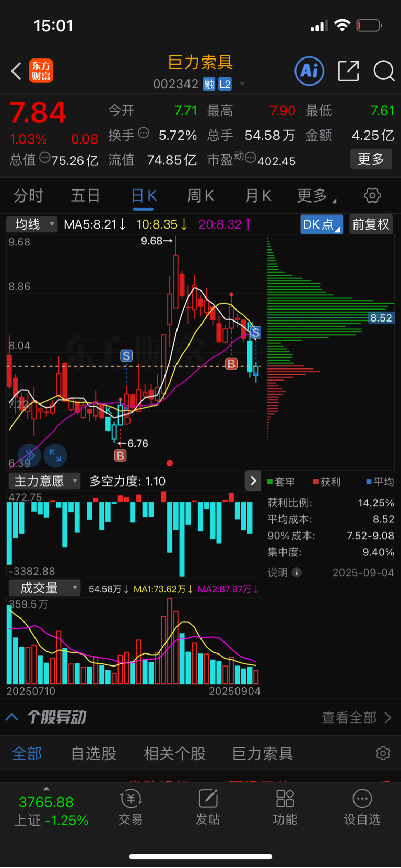Open the 东方财富 logo icon

pyautogui.click(x=41, y=71)
